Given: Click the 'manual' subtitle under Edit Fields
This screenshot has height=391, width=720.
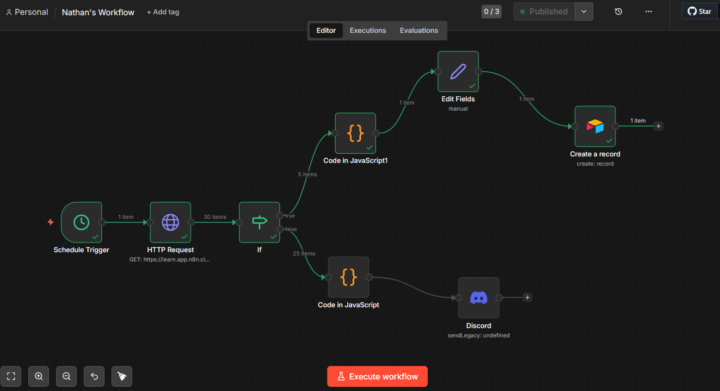Looking at the screenshot, I should pyautogui.click(x=458, y=109).
